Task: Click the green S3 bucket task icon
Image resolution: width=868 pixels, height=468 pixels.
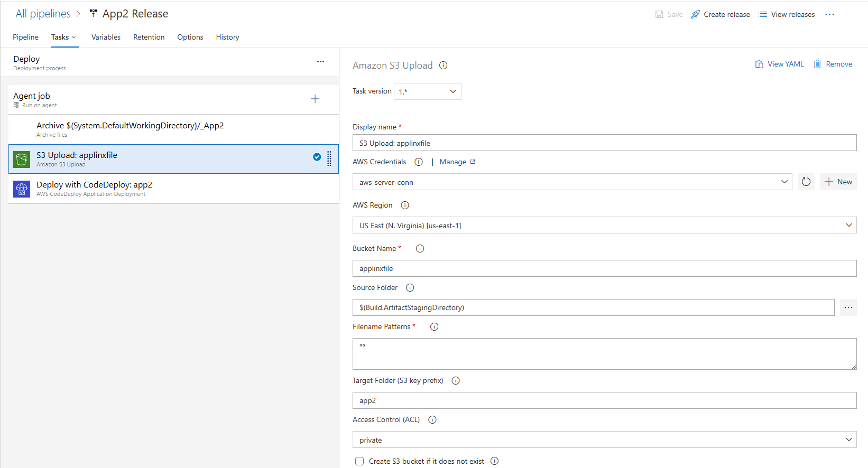Action: click(22, 159)
